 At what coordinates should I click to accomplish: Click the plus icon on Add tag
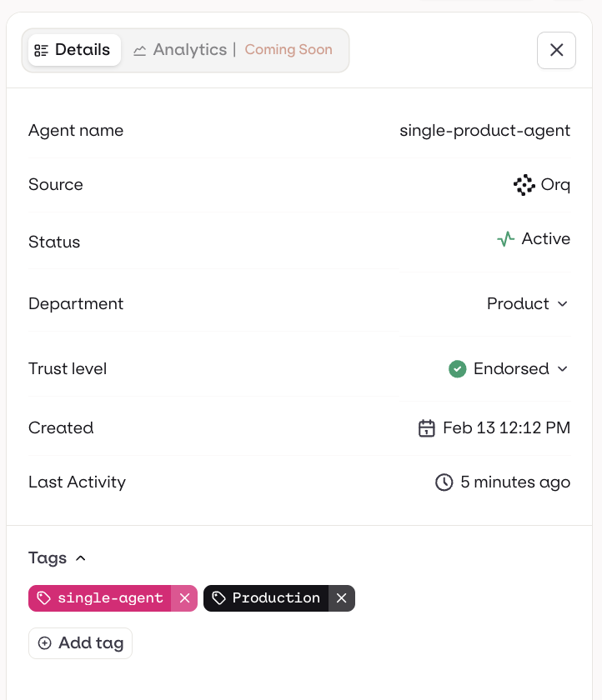coord(44,642)
